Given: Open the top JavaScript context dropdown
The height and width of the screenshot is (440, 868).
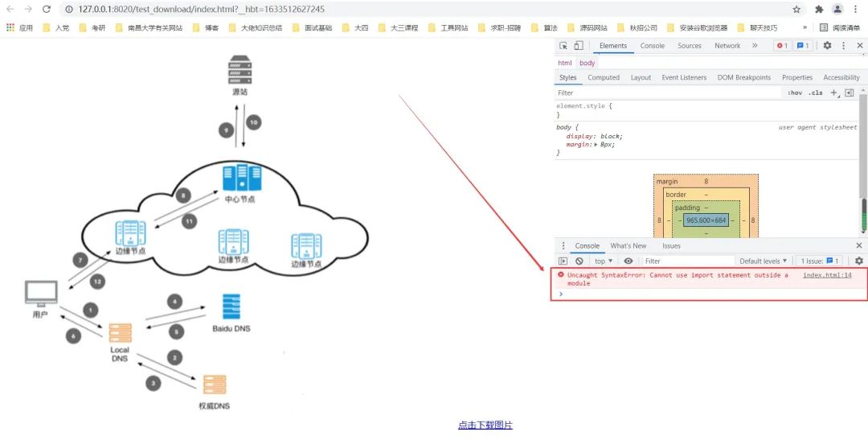Looking at the screenshot, I should (604, 261).
